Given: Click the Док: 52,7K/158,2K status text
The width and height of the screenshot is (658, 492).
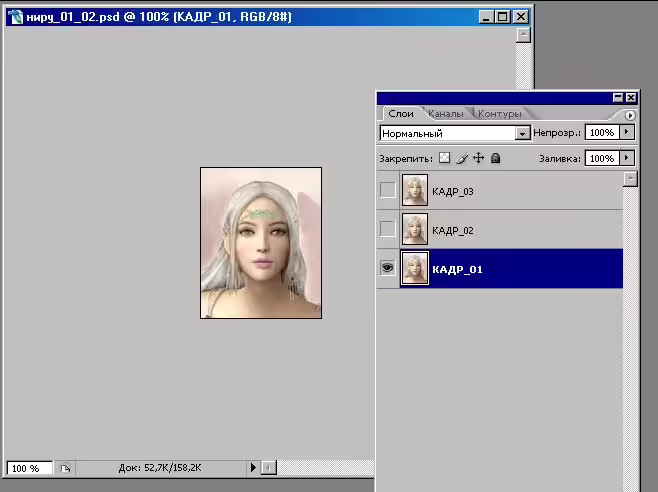Looking at the screenshot, I should point(160,468).
